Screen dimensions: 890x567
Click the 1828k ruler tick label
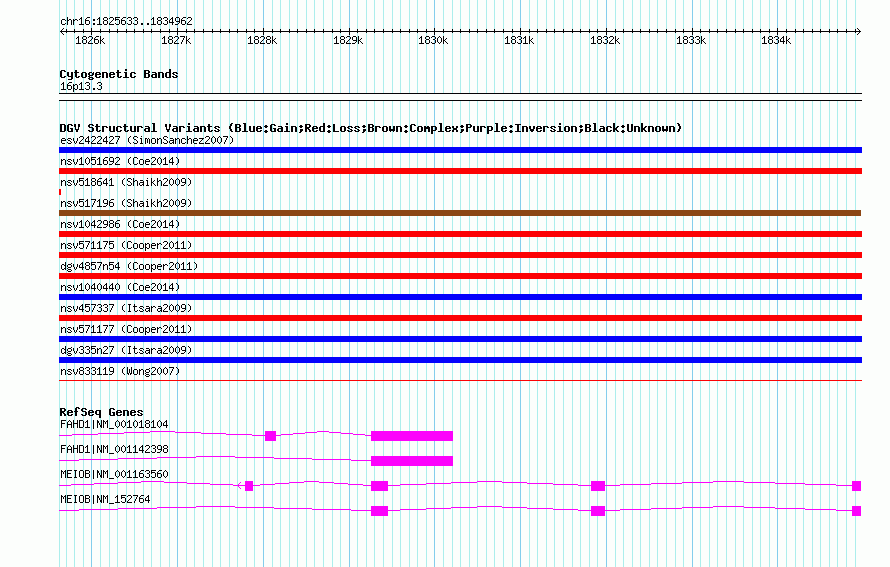pos(262,40)
